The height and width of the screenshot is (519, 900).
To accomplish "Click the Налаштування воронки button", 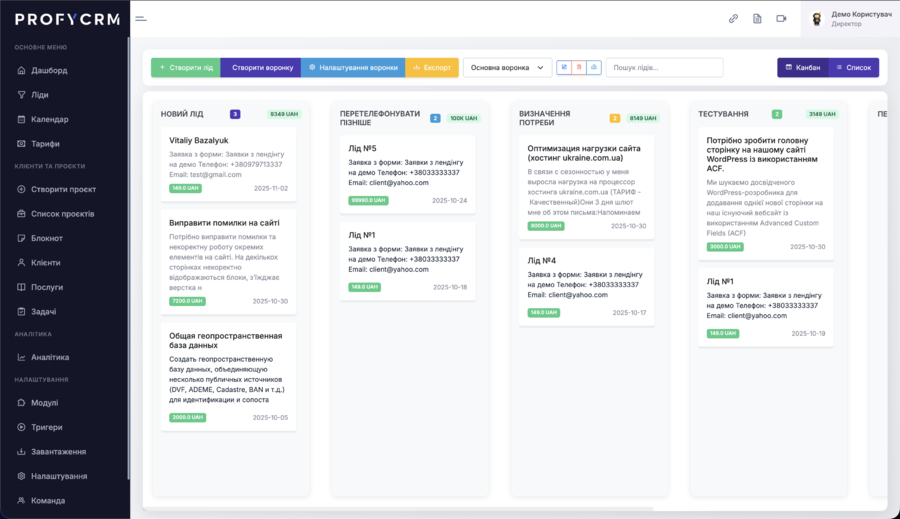I will click(353, 67).
